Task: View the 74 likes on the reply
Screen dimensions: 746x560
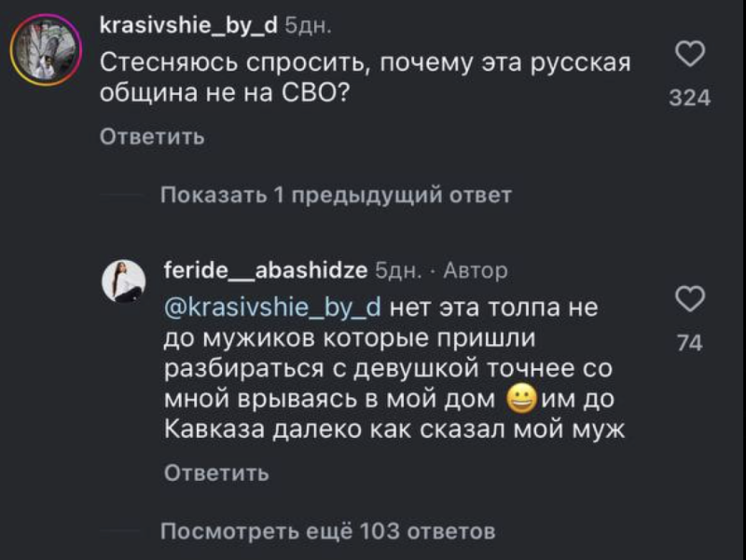Action: (x=688, y=344)
